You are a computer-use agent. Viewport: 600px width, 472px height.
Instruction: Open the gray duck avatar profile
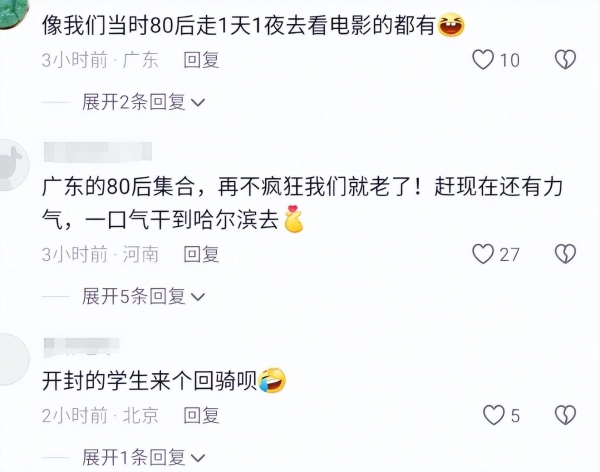pos(13,165)
